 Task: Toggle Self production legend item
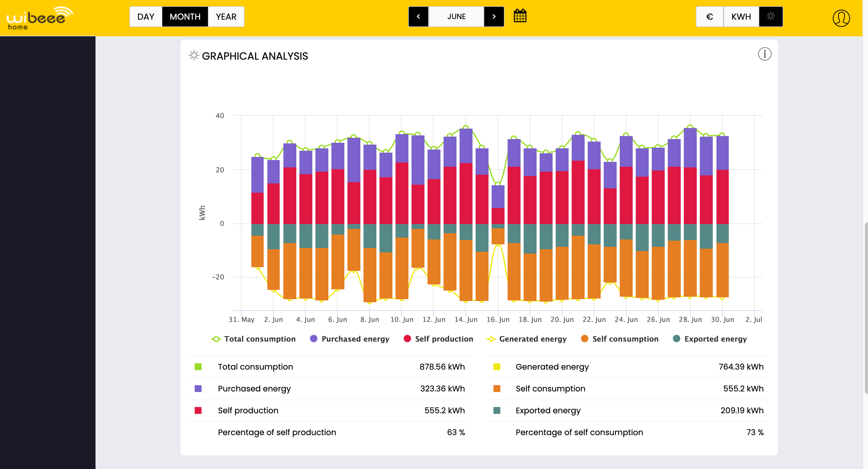(438, 339)
